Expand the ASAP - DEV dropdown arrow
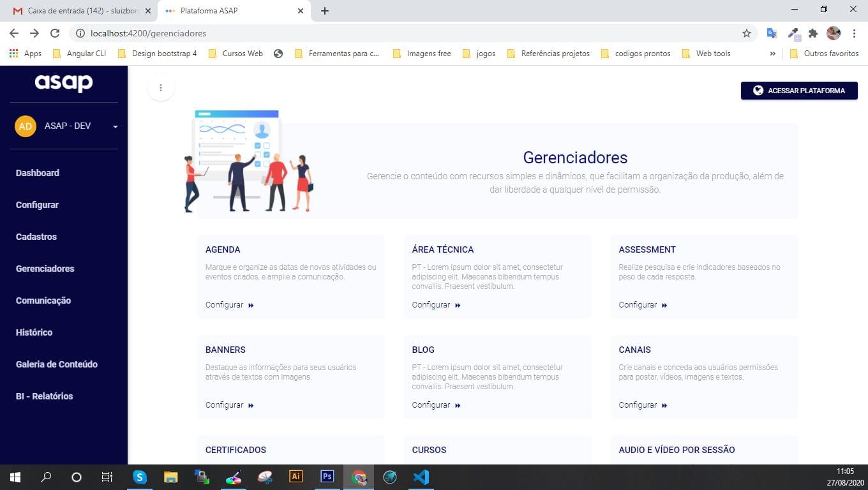 pos(116,127)
